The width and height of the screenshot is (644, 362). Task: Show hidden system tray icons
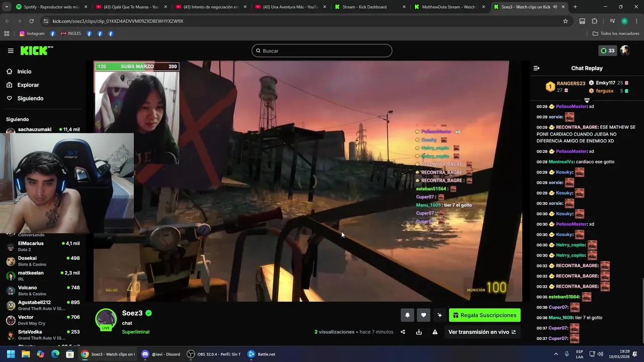tap(556, 354)
